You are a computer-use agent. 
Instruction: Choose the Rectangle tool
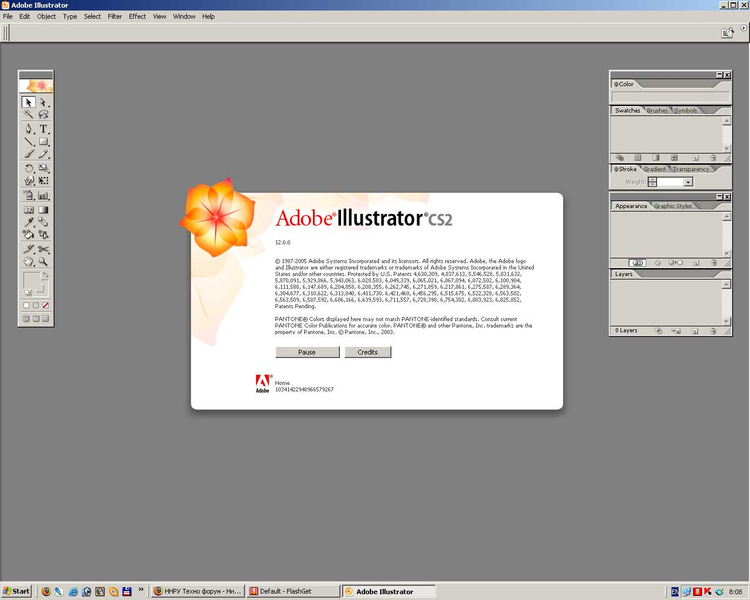[43, 142]
